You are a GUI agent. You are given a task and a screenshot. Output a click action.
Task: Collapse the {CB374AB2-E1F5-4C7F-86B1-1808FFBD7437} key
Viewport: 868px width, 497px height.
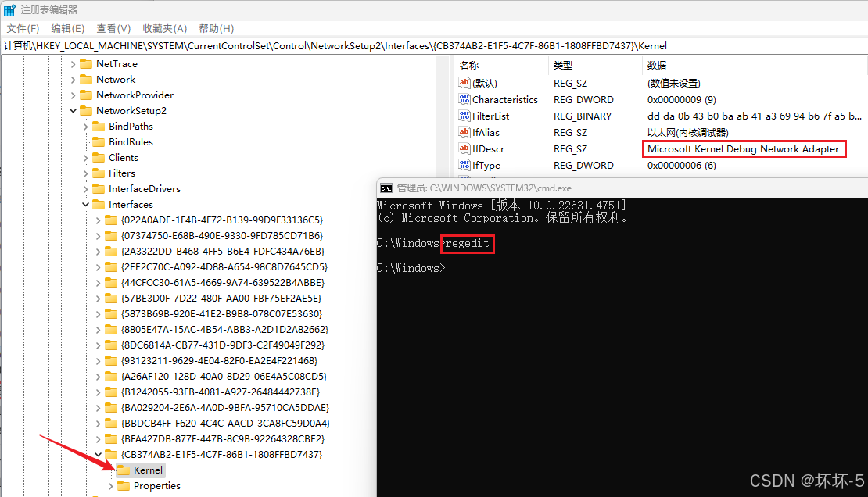tap(98, 454)
